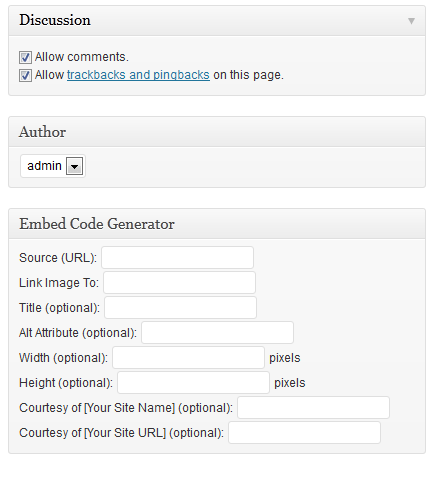Collapse the Discussion panel with the arrow

pos(411,21)
